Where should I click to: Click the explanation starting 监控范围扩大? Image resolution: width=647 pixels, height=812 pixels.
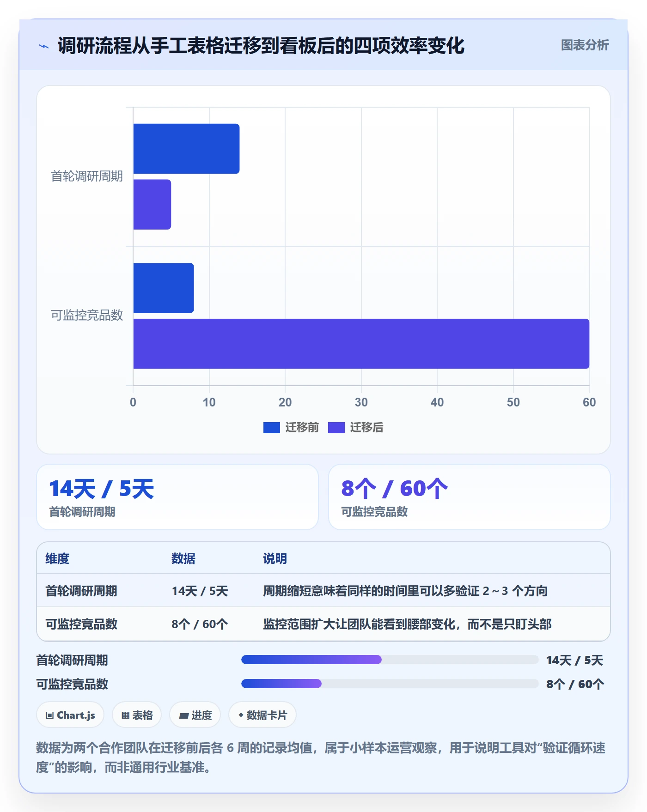click(x=407, y=624)
